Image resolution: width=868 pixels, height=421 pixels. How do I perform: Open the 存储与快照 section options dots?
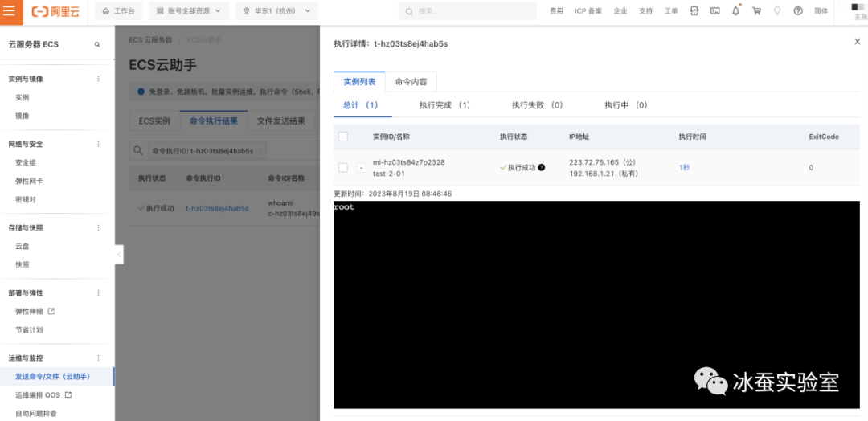(x=99, y=227)
